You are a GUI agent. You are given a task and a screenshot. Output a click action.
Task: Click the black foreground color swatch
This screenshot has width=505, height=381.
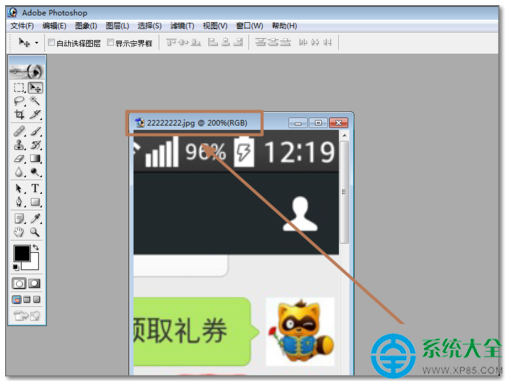click(21, 253)
